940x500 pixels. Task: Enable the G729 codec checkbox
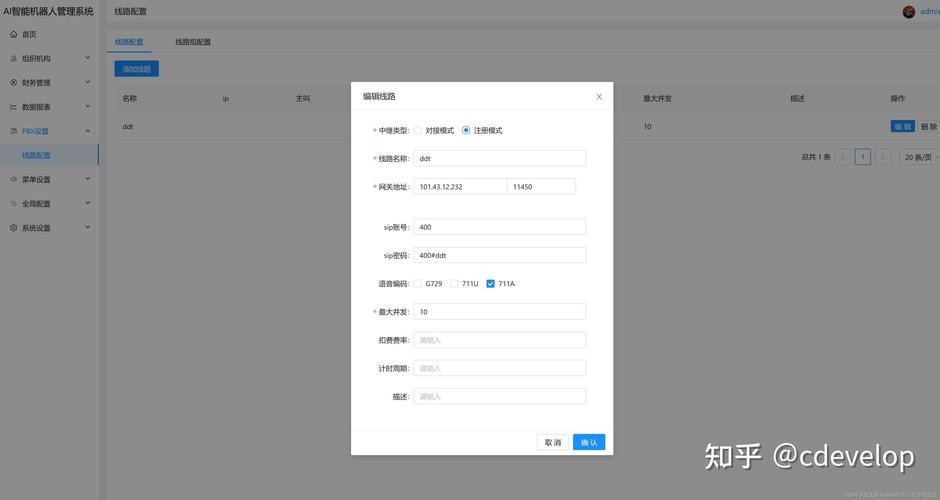click(x=418, y=284)
